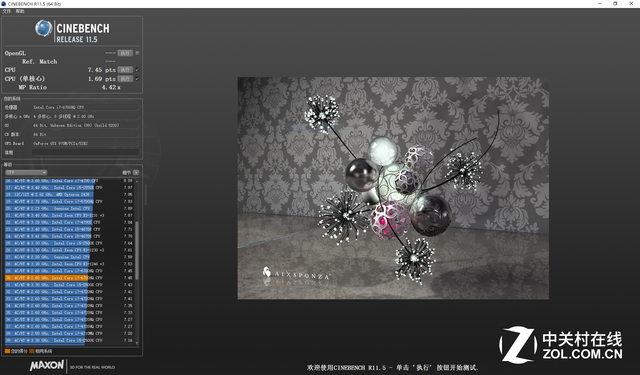Image resolution: width=640 pixels, height=375 pixels.
Task: Select rank 26 Intel Xeon row scoring 7.61
Action: coord(69,250)
